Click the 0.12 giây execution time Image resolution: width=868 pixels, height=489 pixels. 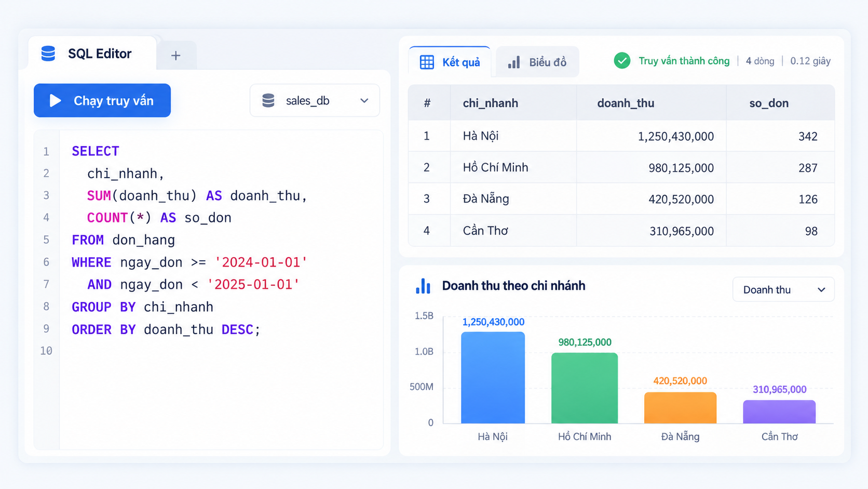(810, 61)
